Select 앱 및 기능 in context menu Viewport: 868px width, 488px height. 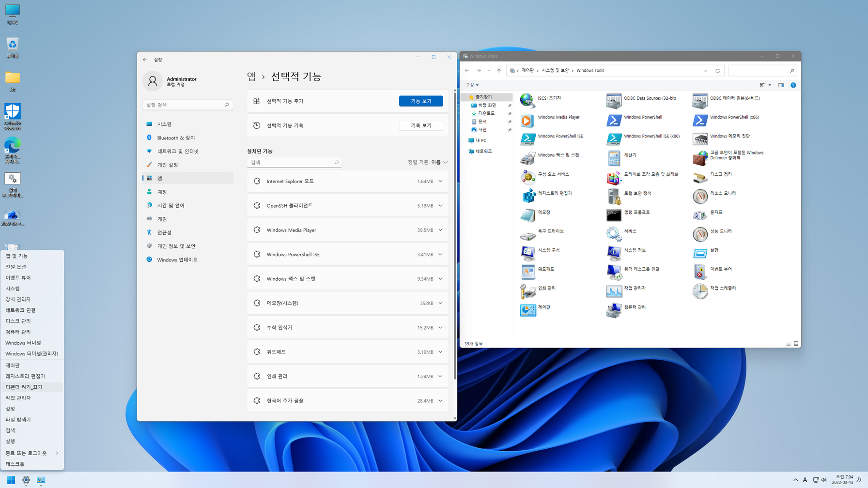pos(32,256)
